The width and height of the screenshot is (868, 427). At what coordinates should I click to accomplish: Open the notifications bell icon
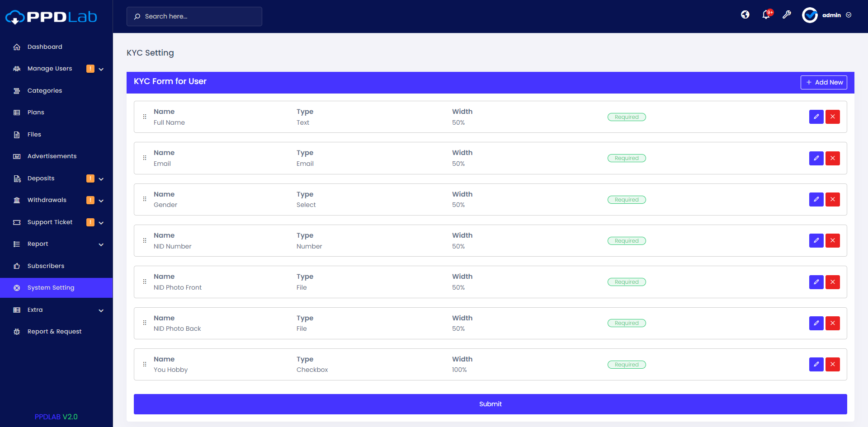(766, 15)
